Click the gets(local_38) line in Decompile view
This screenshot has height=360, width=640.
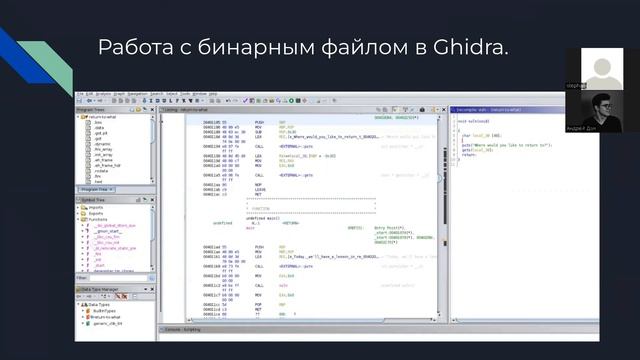point(478,150)
